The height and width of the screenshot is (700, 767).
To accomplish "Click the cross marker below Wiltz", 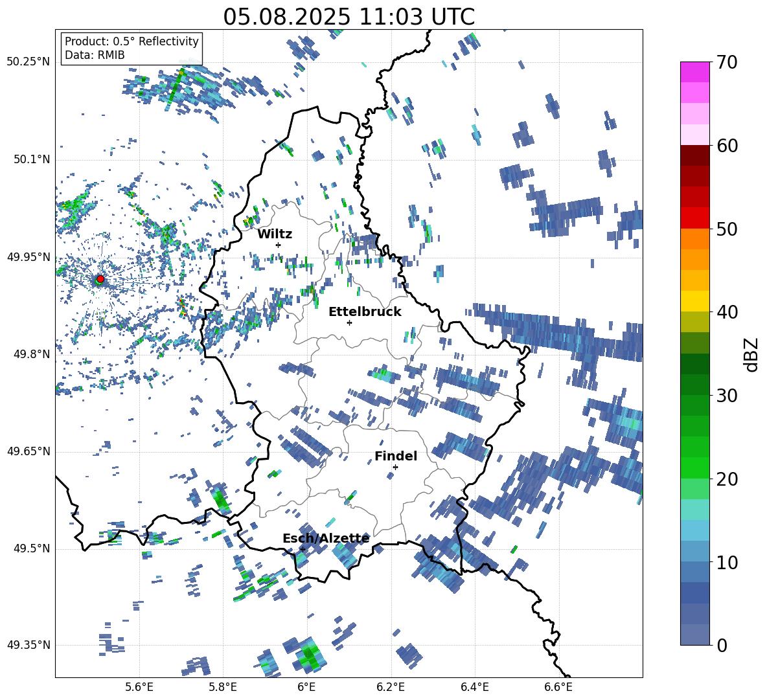I will 279,245.
